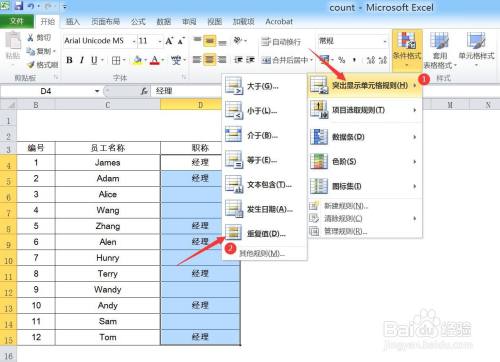Select Equal To (E) rule

click(264, 160)
